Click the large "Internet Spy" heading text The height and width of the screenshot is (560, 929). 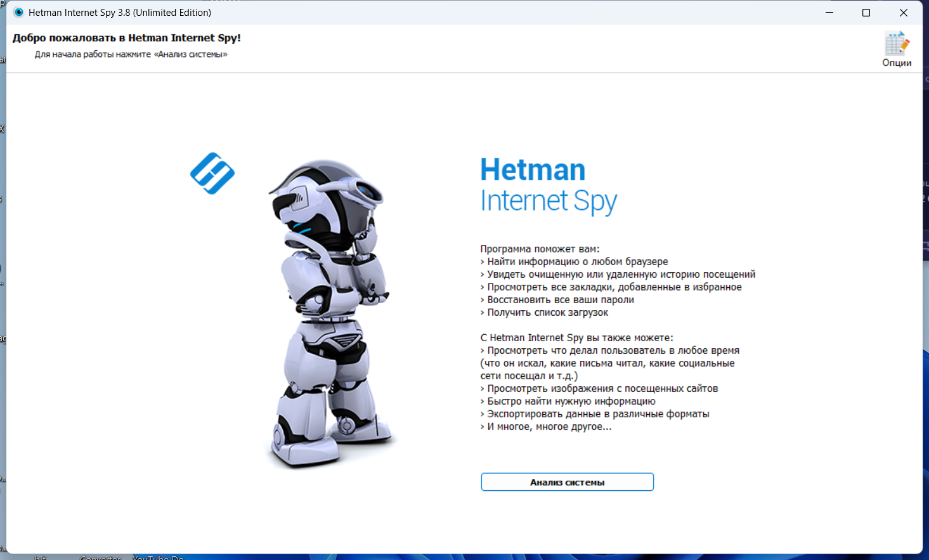(549, 202)
